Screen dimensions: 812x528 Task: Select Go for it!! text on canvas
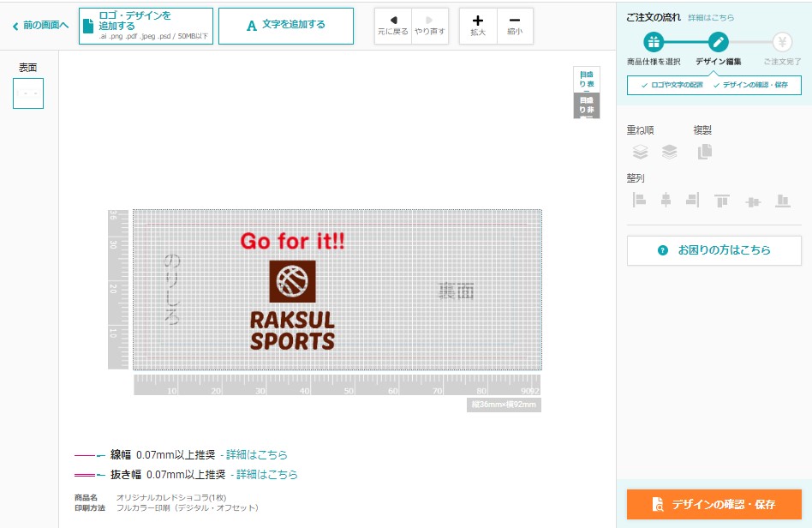pos(293,241)
